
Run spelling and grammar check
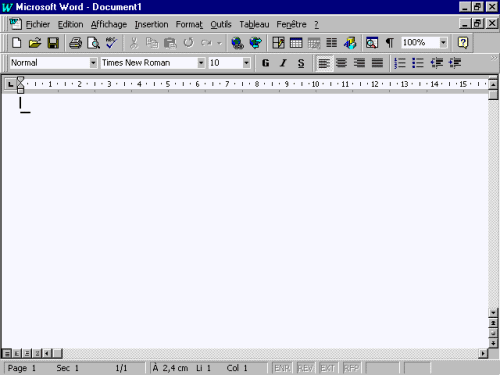pyautogui.click(x=111, y=43)
